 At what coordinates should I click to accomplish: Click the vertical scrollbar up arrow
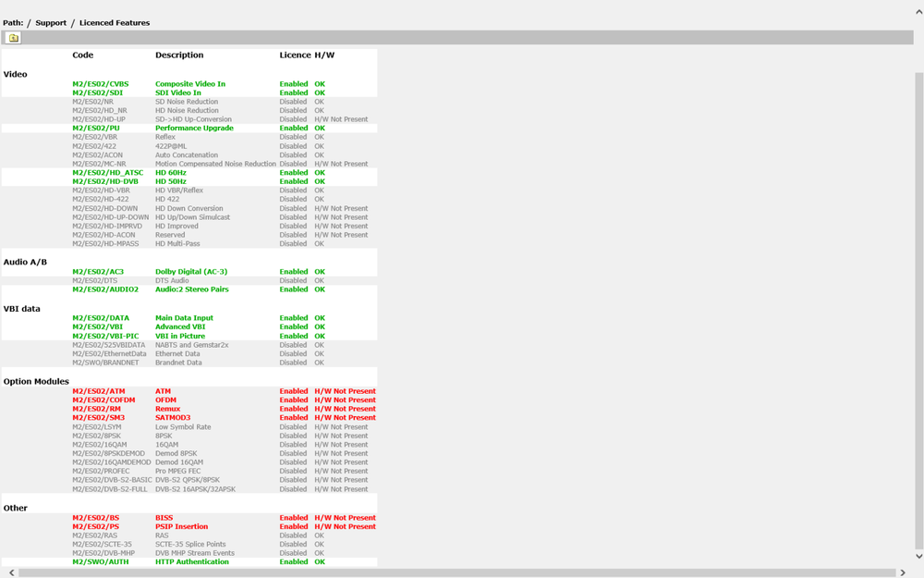[x=918, y=12]
